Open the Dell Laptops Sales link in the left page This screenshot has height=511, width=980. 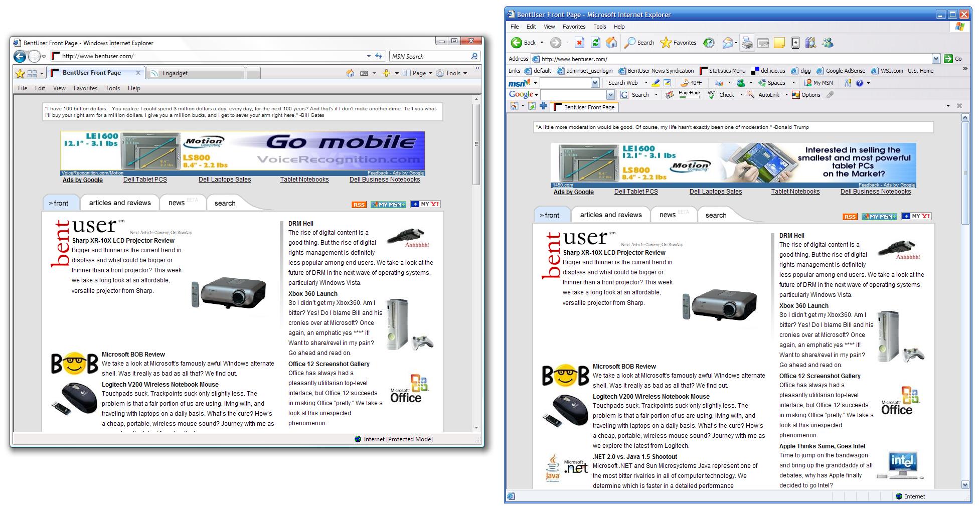click(225, 180)
